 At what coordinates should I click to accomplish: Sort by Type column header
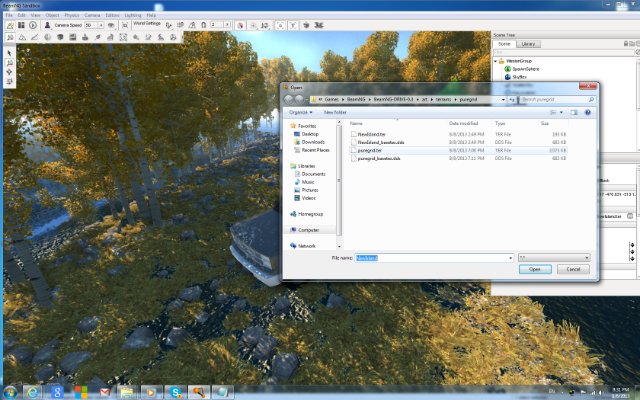coord(500,123)
